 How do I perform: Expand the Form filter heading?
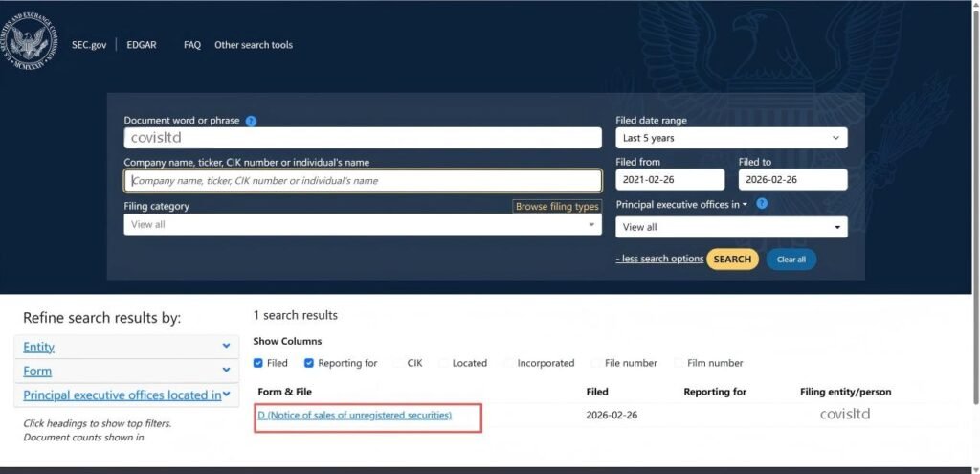(126, 371)
